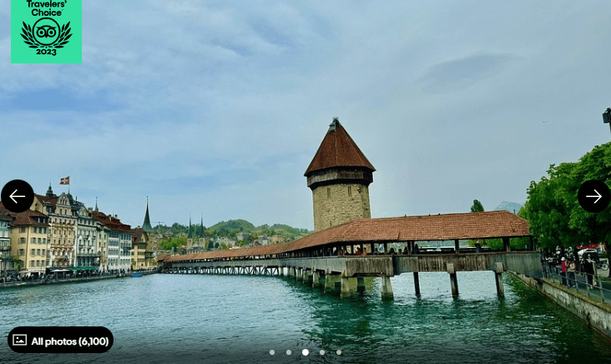Click the owl logo inside the badge

tap(46, 31)
